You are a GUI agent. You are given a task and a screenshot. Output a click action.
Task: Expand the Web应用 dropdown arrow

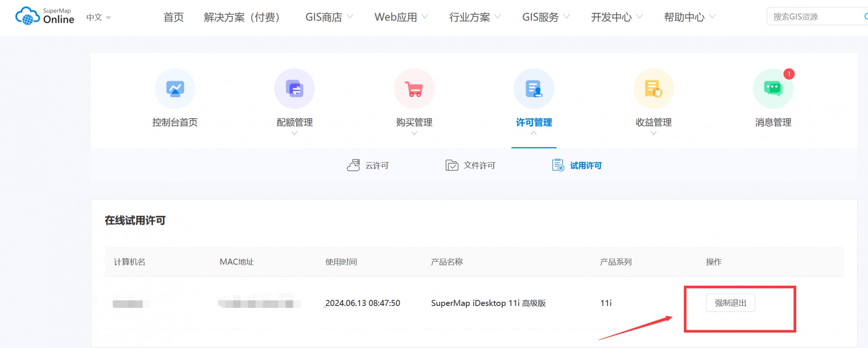point(425,17)
